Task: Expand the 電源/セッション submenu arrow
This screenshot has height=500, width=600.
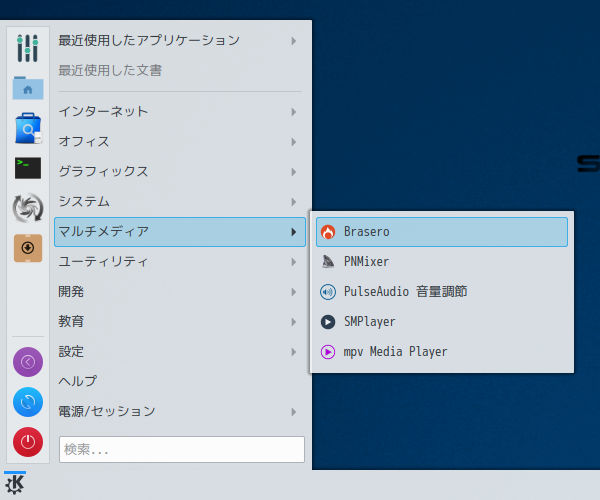Action: [x=293, y=412]
